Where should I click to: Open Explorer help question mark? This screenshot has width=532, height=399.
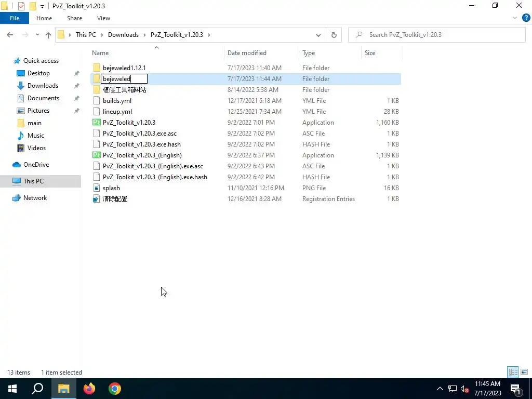526,18
